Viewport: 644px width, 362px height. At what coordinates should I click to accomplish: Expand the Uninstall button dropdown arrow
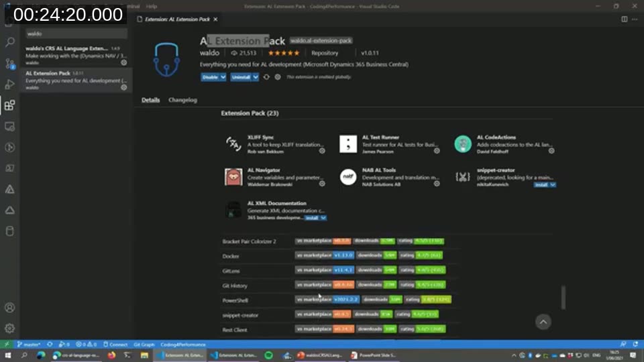[256, 76]
